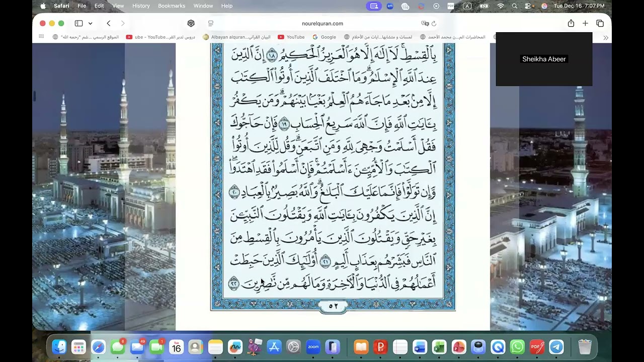
Task: Open the Apple menu
Action: tap(43, 6)
